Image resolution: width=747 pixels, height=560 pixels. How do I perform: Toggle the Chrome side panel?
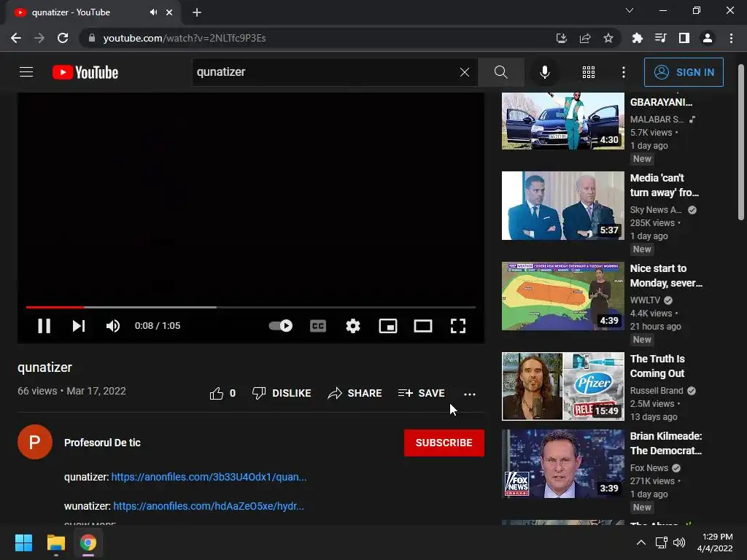pos(684,38)
